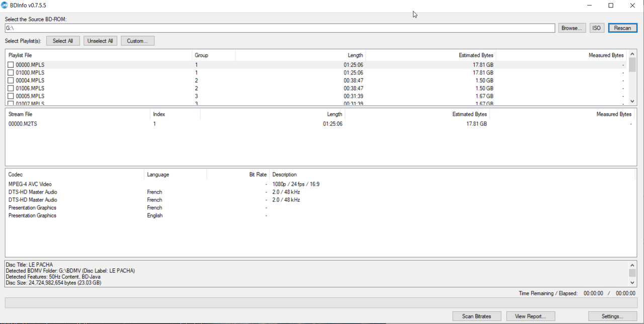Click Index column header in stream list
Image resolution: width=644 pixels, height=324 pixels.
[x=175, y=114]
